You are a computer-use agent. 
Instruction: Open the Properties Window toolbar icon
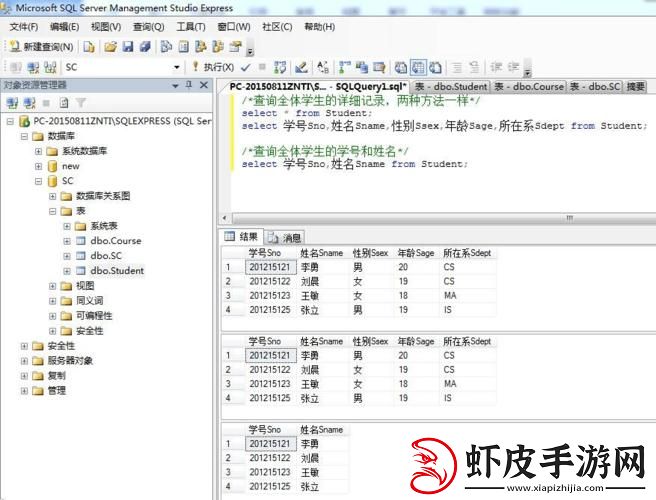tap(236, 46)
